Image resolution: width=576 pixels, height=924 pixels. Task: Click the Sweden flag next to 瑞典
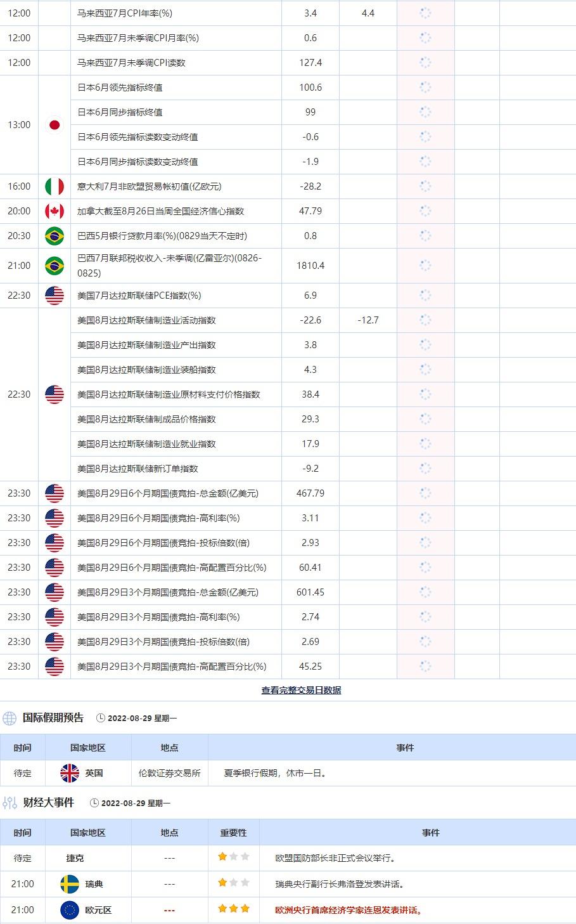click(x=69, y=884)
